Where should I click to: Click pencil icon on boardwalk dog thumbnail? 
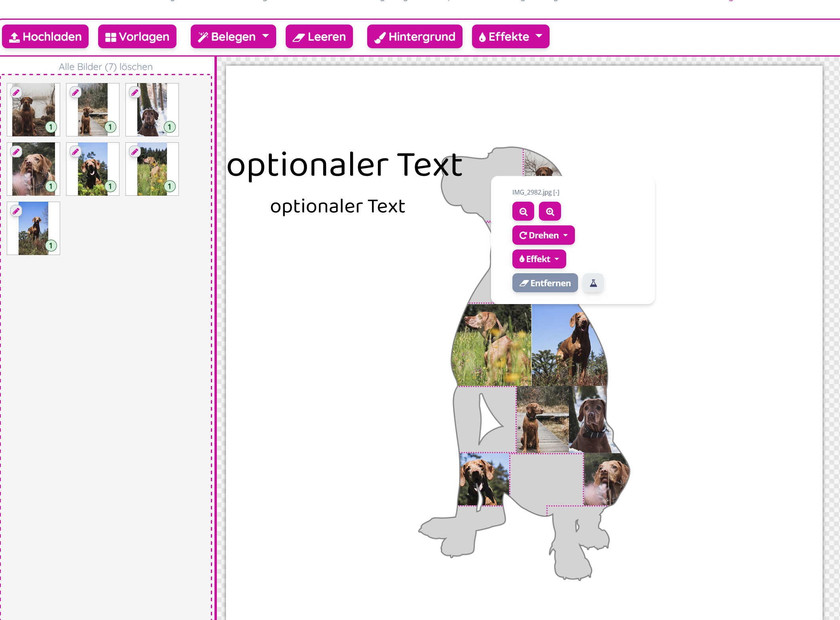76,93
